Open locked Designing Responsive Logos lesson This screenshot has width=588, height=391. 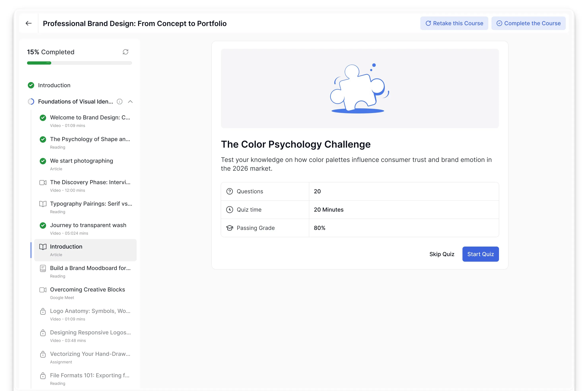[x=85, y=336]
